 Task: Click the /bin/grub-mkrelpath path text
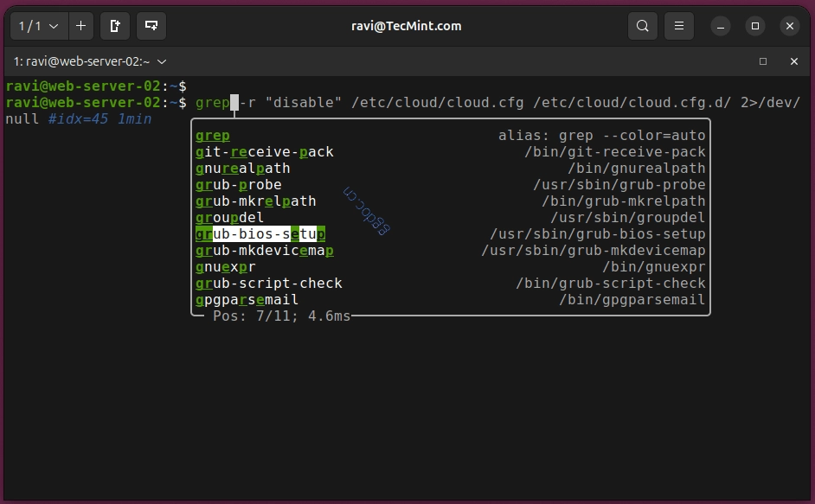624,201
